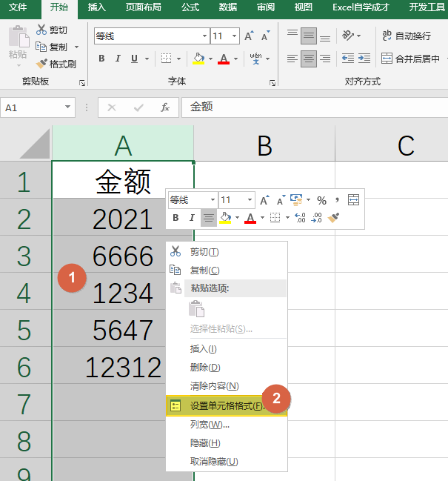Viewport: 448px width, 481px height.
Task: Choose 隐藏(H) in context menu
Action: tap(227, 443)
